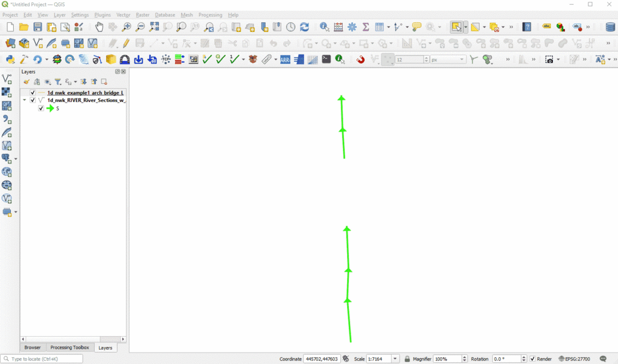Viewport: 618px width, 364px height.
Task: Uncheck the 1d_nwk_example1 arch bridge layer
Action: [x=33, y=93]
